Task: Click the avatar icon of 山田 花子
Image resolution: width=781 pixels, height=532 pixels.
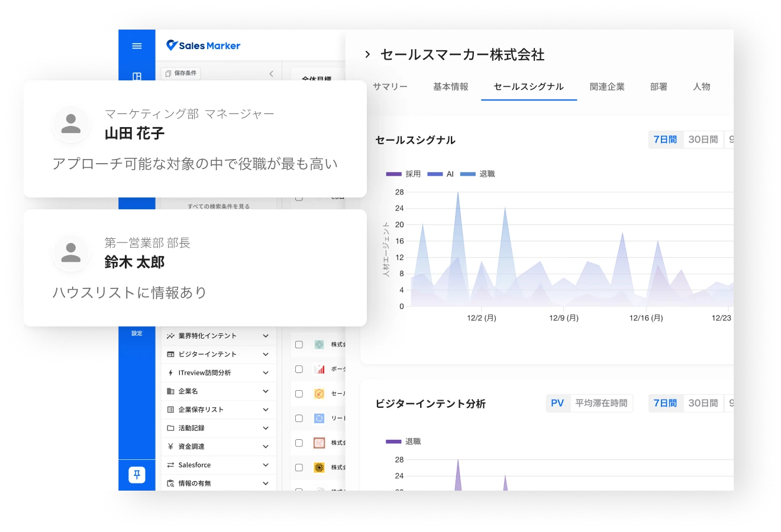Action: 71,125
